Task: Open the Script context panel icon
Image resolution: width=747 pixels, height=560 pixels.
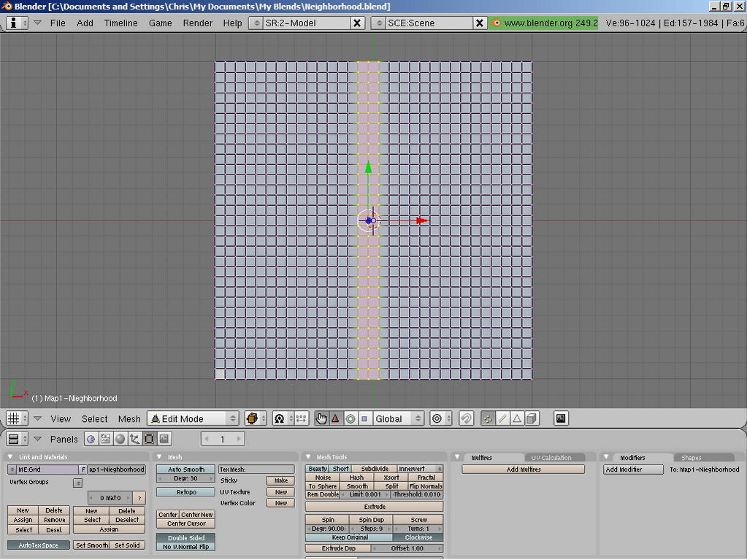Action: pos(106,439)
